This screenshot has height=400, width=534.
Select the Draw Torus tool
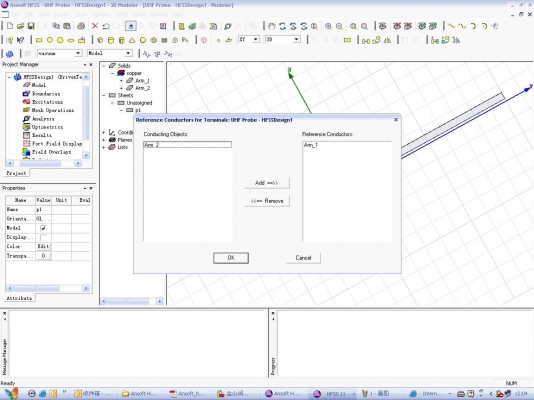pyautogui.click(x=154, y=40)
